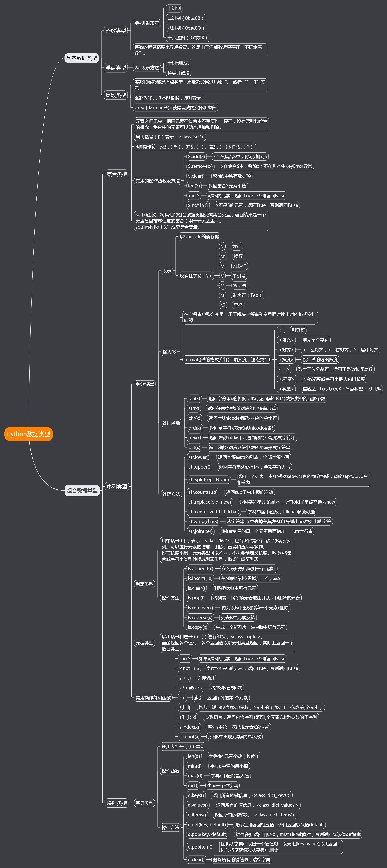Click the len(S) node
The height and width of the screenshot is (868, 387).
click(x=194, y=186)
